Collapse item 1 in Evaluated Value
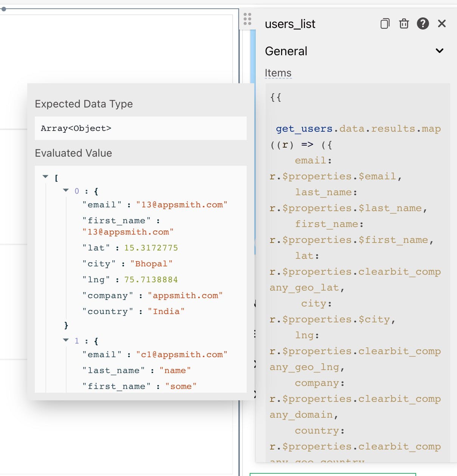Screen dimensions: 457x476 66,340
